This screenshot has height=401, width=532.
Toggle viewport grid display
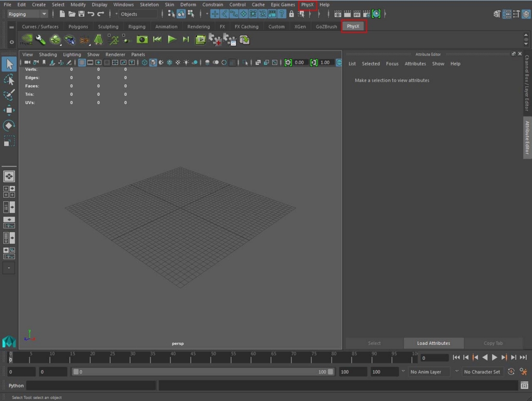tap(82, 62)
